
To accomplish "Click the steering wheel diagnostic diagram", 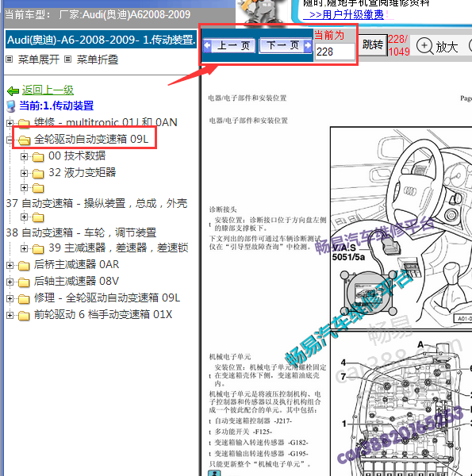I will tap(401, 228).
